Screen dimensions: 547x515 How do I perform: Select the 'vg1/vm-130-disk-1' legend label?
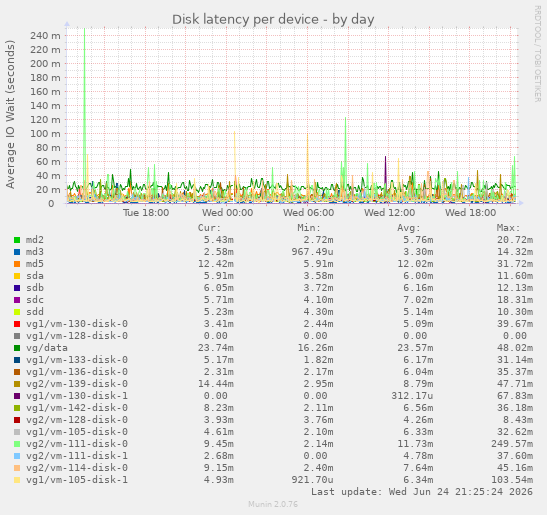77,396
